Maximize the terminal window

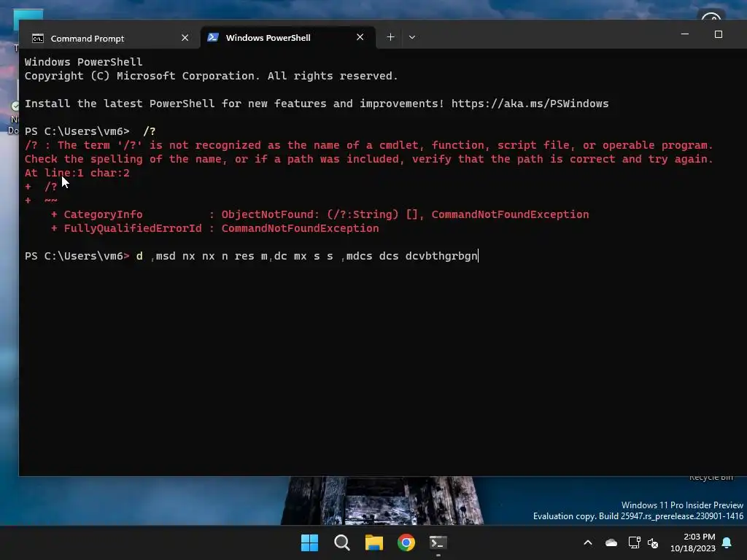[x=719, y=34]
